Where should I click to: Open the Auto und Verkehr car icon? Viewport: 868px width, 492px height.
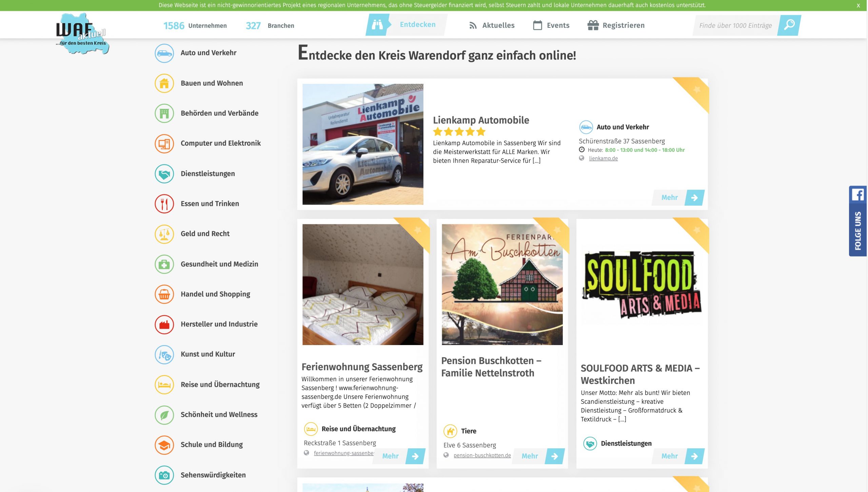[164, 53]
